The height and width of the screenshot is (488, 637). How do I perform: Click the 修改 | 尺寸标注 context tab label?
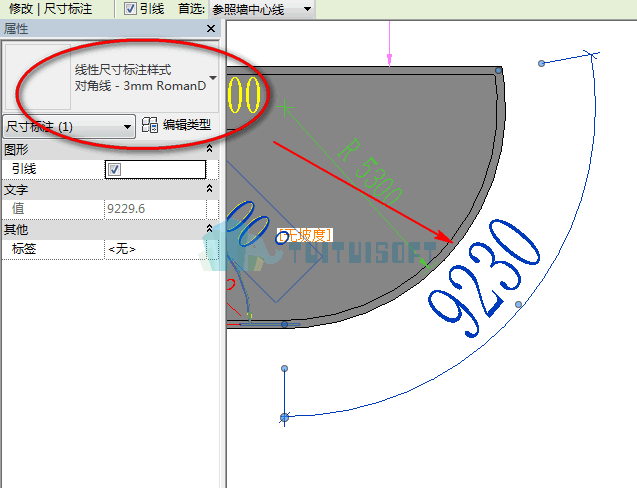(51, 9)
